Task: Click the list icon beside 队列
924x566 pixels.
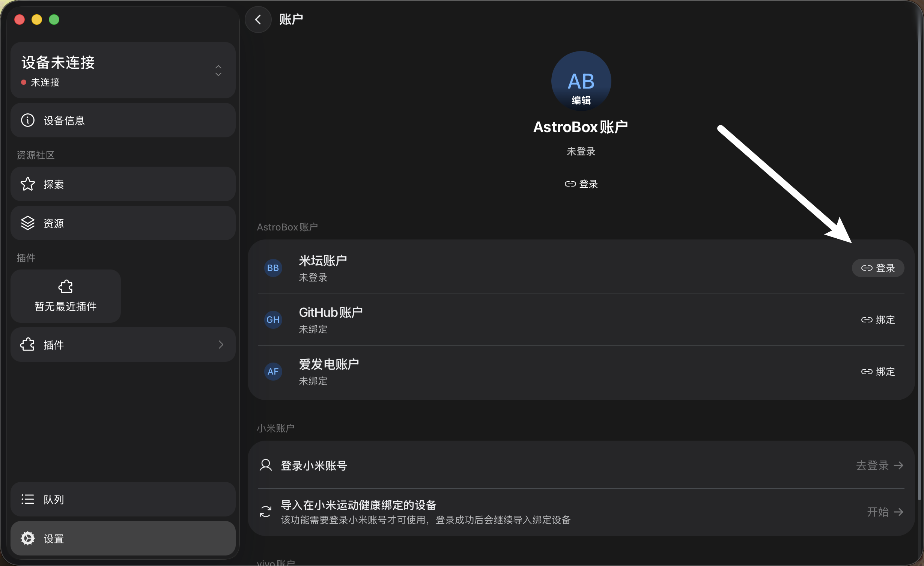Action: 28,499
